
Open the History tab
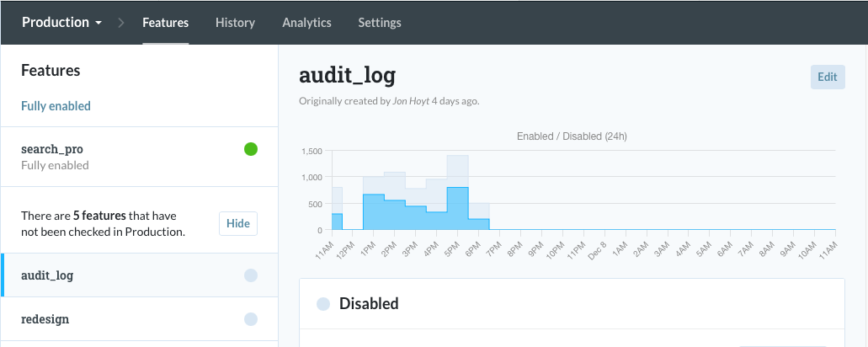(x=235, y=23)
